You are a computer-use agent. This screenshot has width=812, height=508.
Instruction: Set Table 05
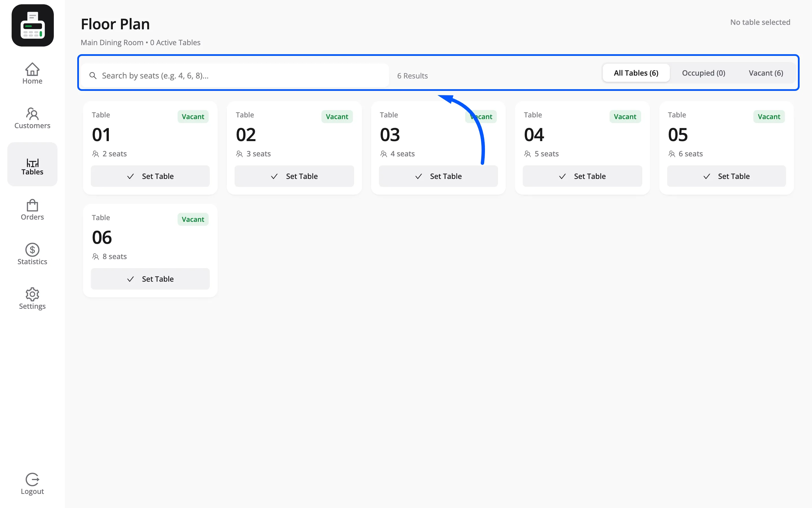727,176
